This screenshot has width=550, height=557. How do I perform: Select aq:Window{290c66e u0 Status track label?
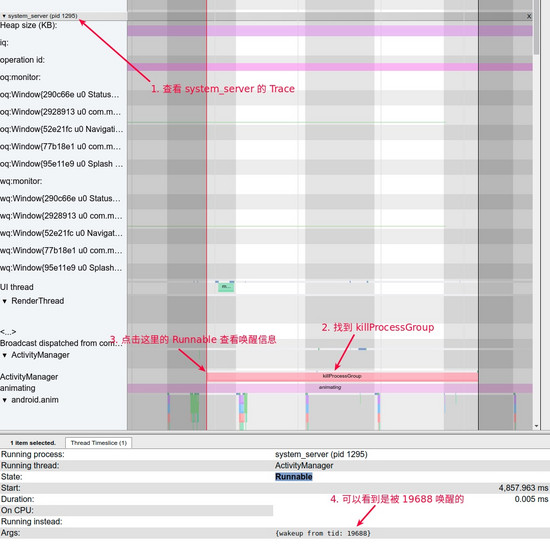tap(59, 94)
